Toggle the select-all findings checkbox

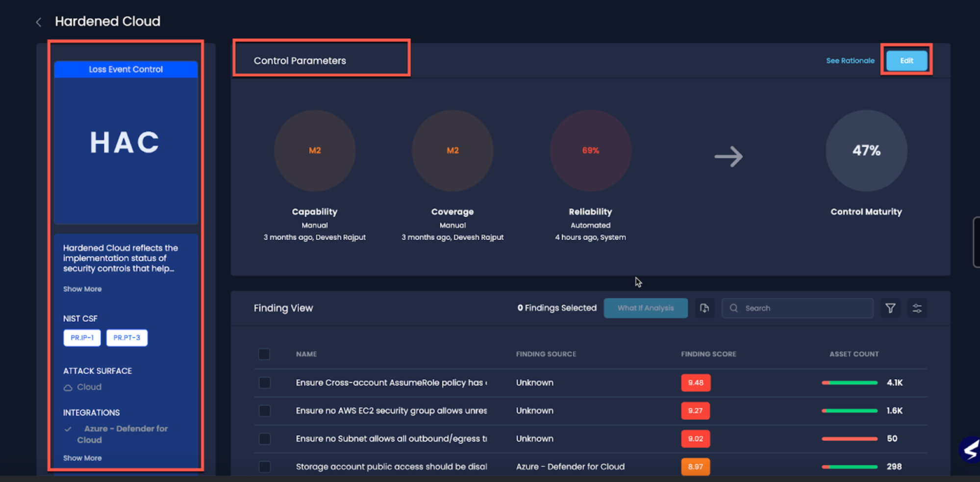point(264,354)
